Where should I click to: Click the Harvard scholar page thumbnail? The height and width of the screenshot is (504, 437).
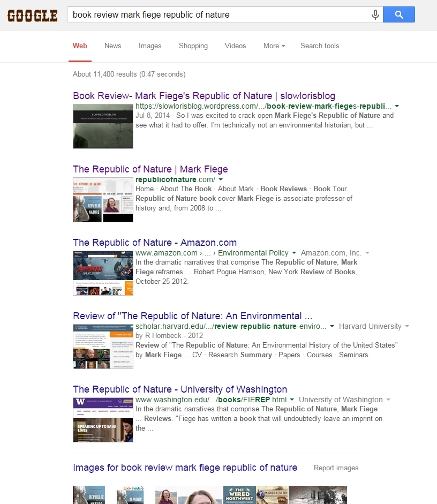(103, 346)
